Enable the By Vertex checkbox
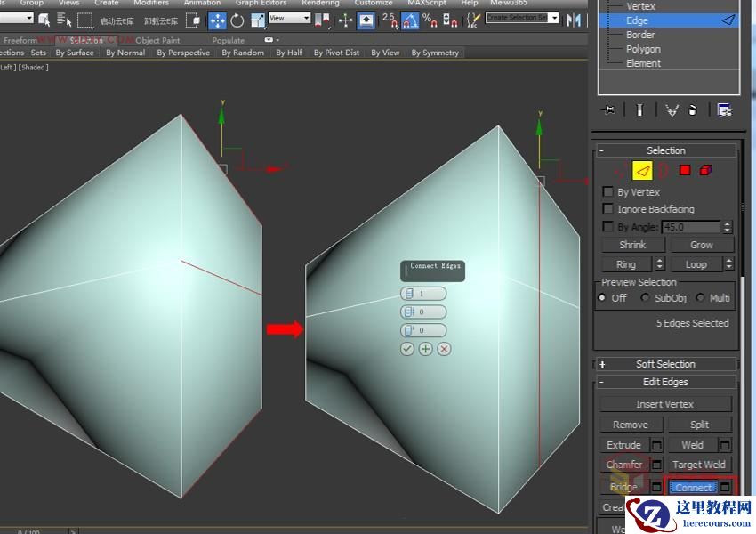The height and width of the screenshot is (534, 756). pyautogui.click(x=608, y=191)
